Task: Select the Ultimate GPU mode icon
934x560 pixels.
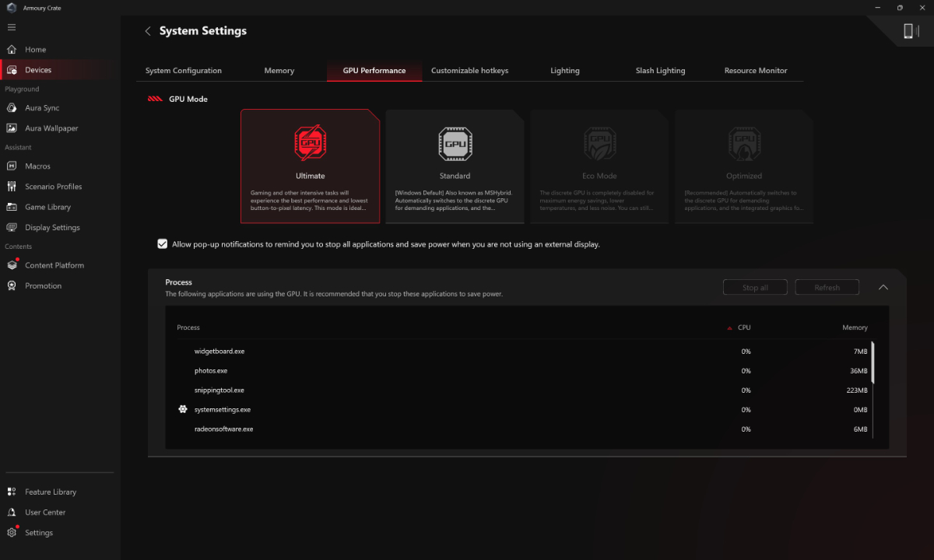Action: (x=310, y=144)
